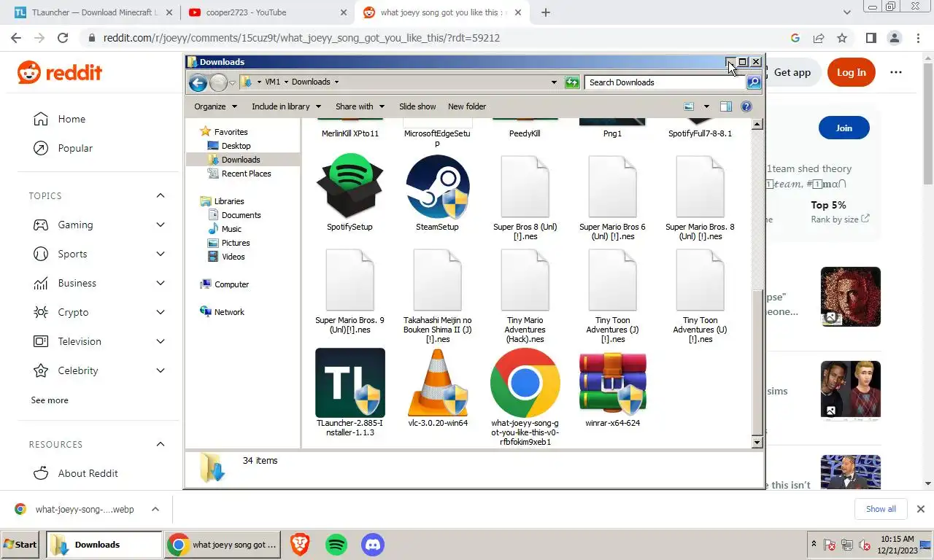
Task: Click New folder in Explorer toolbar
Action: [x=467, y=106]
